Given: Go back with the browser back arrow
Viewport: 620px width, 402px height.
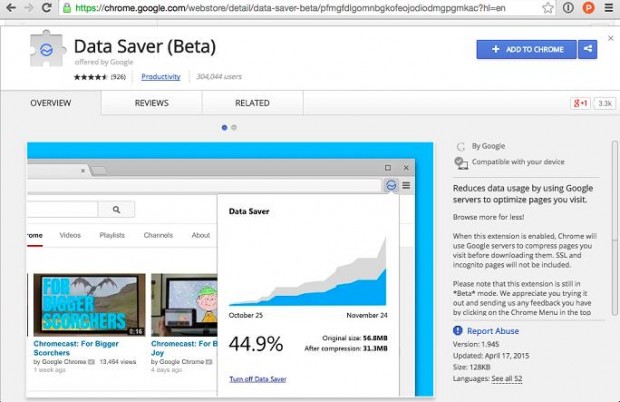Looking at the screenshot, I should tap(11, 8).
